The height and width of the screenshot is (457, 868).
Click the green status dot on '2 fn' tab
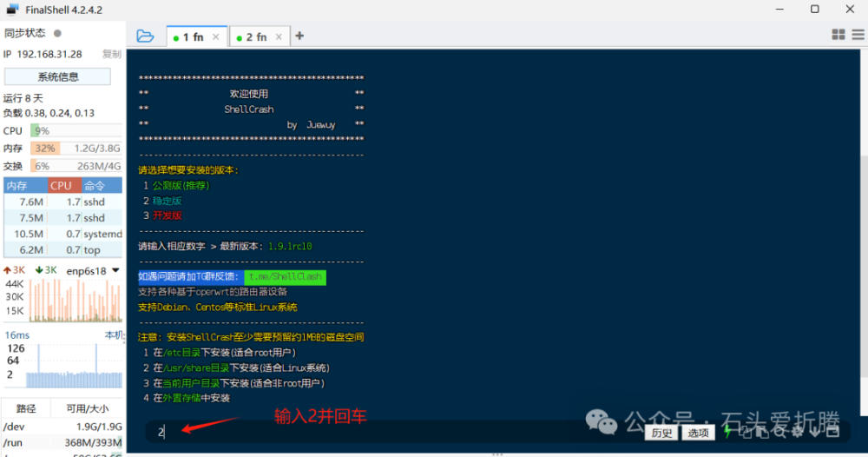[x=240, y=38]
